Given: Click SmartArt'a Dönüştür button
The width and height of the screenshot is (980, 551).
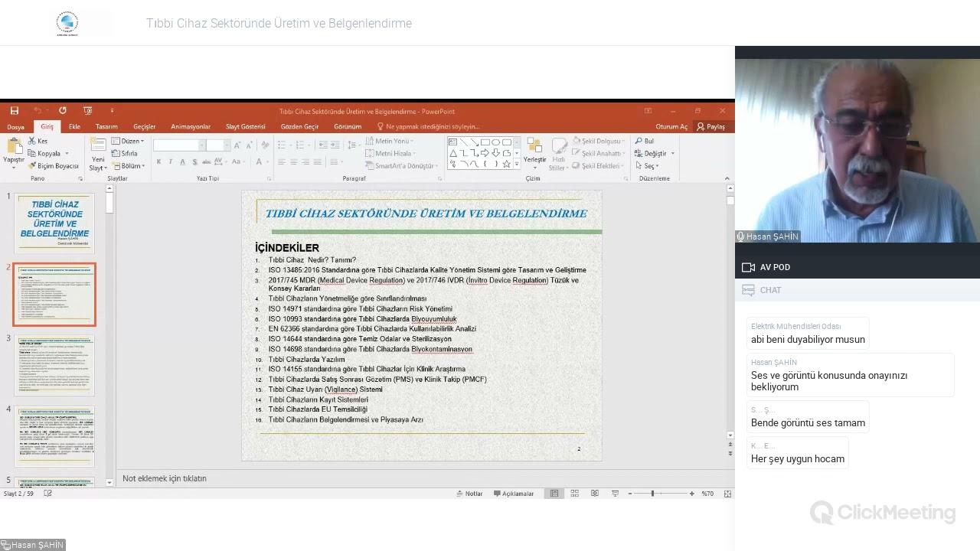Looking at the screenshot, I should [400, 165].
